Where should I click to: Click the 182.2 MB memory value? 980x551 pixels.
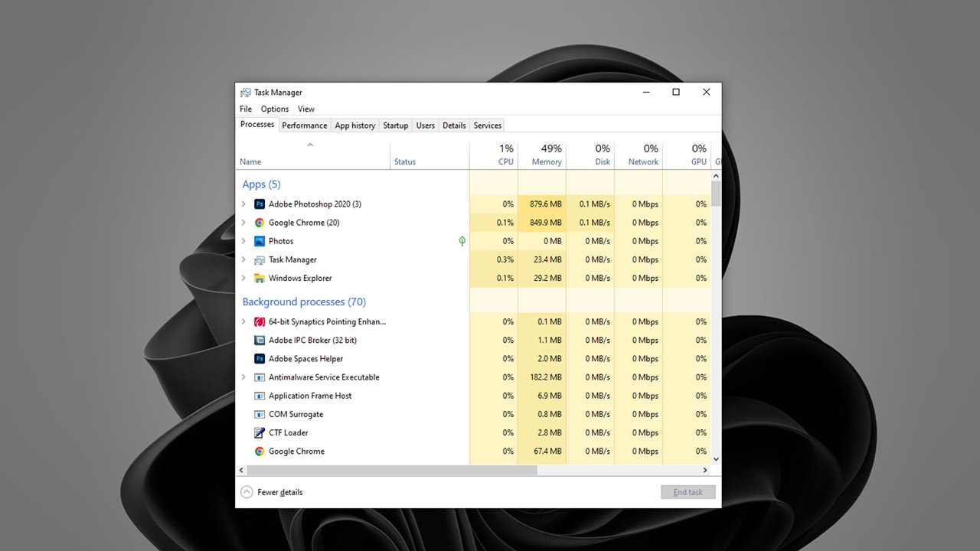544,377
